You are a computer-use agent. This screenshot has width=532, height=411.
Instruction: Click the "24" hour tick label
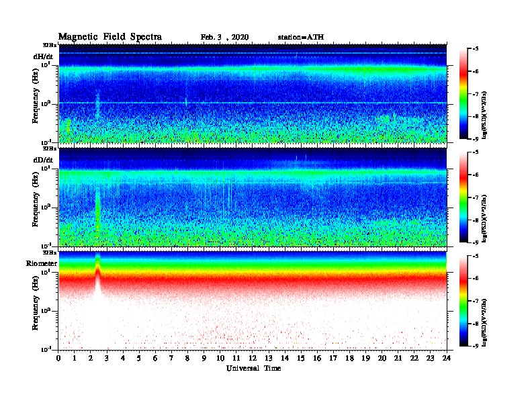point(447,358)
